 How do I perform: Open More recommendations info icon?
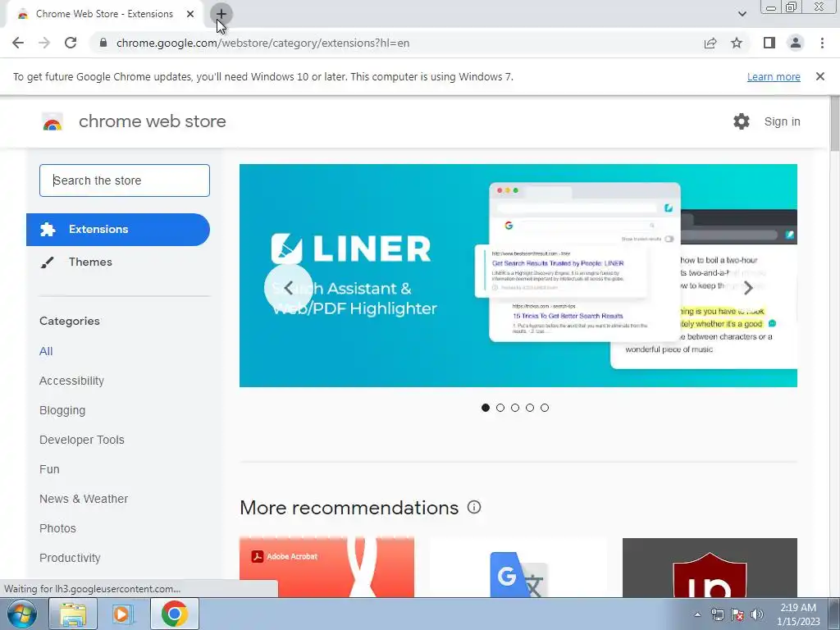tap(474, 507)
